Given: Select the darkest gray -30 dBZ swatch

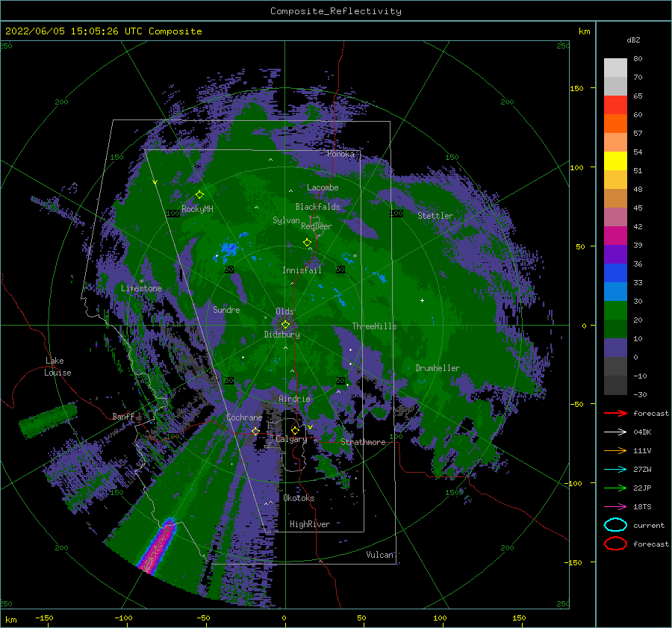Looking at the screenshot, I should click(x=615, y=385).
